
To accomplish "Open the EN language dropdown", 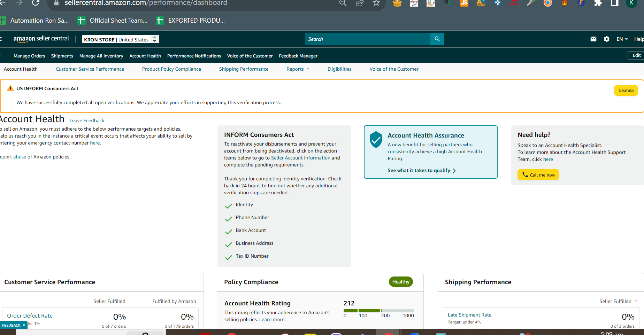I will [622, 39].
